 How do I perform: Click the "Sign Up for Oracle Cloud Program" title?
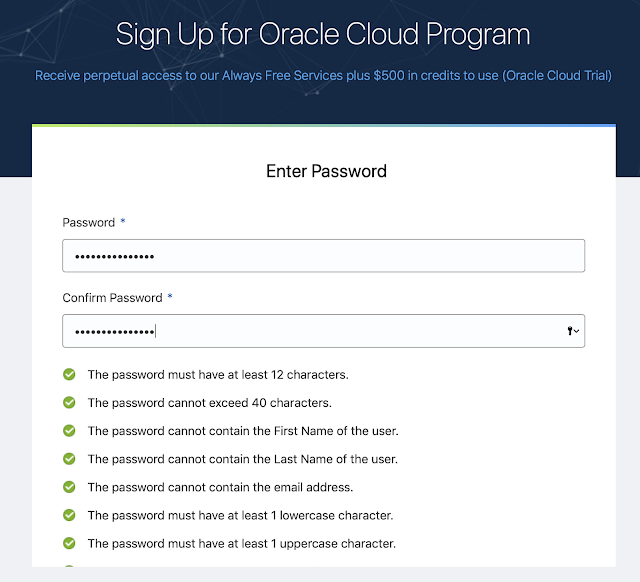323,35
